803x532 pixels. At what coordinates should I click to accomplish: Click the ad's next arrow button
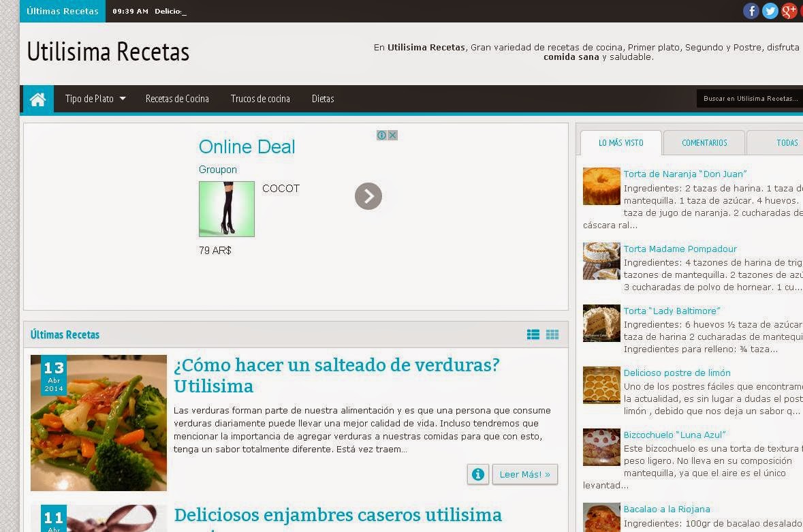coord(368,196)
